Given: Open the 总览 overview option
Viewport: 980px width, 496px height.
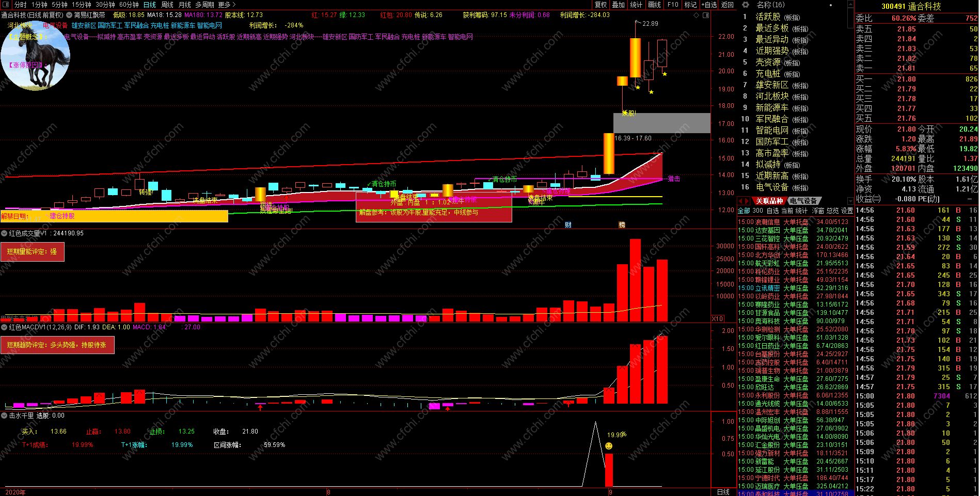Looking at the screenshot, I should [x=832, y=211].
